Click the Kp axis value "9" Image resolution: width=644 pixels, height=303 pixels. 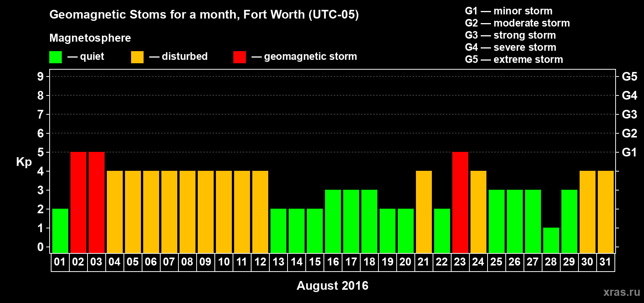(x=41, y=77)
